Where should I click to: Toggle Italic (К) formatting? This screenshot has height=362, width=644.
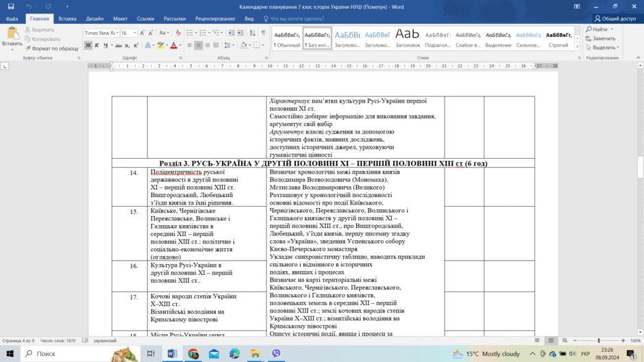[97, 46]
